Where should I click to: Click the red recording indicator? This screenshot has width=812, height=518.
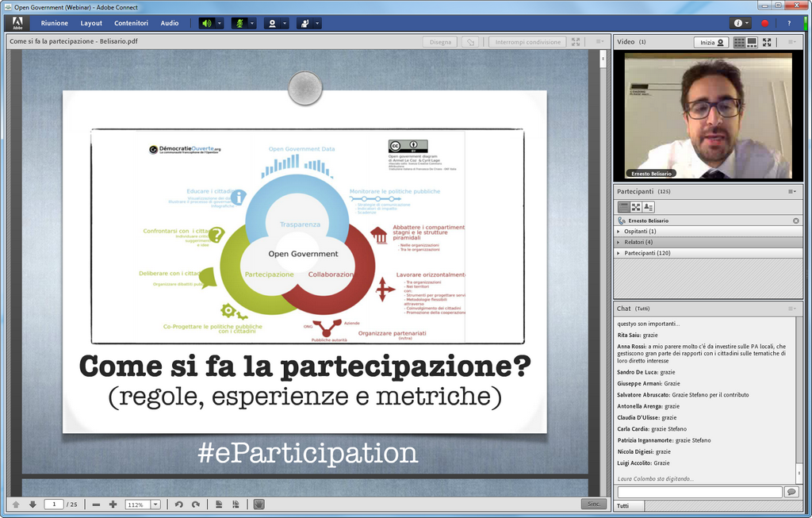click(765, 23)
